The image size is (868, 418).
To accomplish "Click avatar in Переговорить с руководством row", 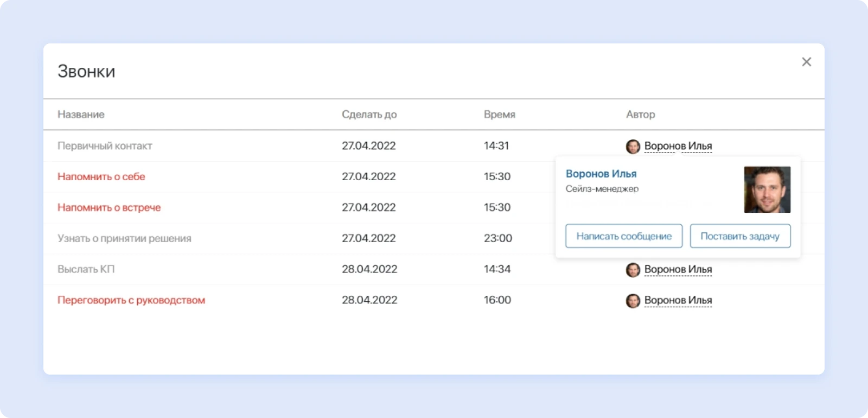I will [633, 301].
